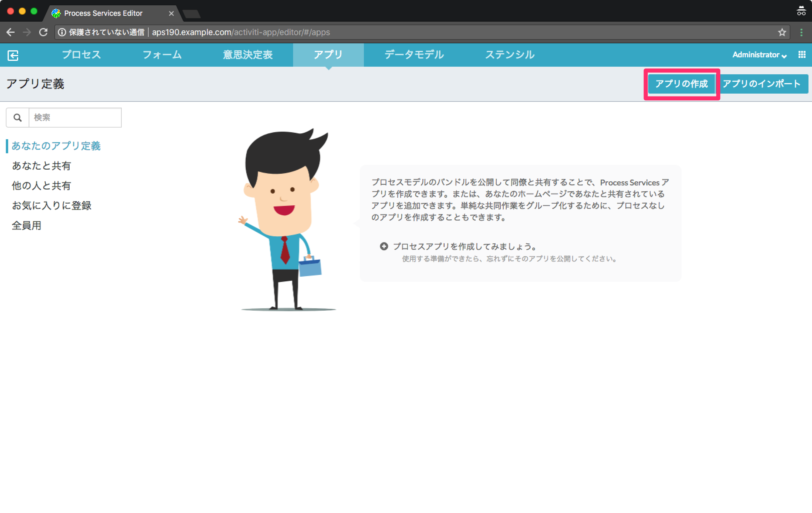Screen dimensions: 812x513
Task: Click the incognito icon in the title bar
Action: 801,11
